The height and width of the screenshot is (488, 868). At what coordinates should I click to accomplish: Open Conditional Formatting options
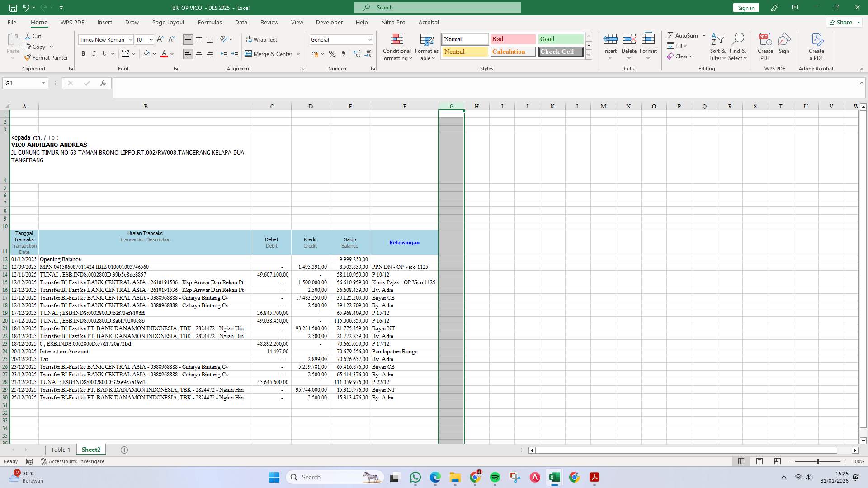[396, 47]
